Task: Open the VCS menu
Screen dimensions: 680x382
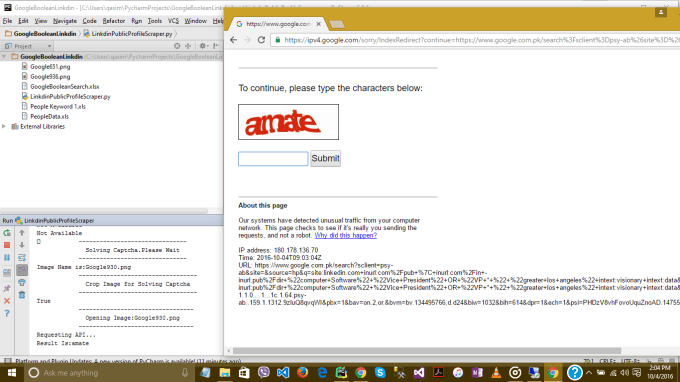Action: (x=173, y=21)
